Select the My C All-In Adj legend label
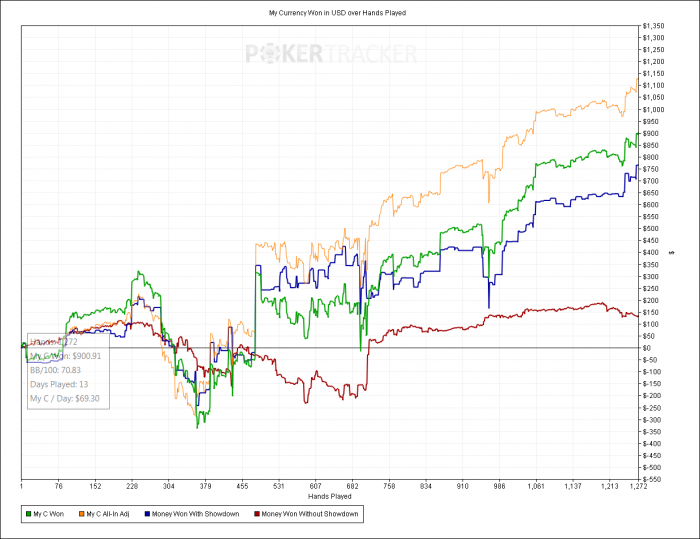This screenshot has width=700, height=539. point(108,514)
